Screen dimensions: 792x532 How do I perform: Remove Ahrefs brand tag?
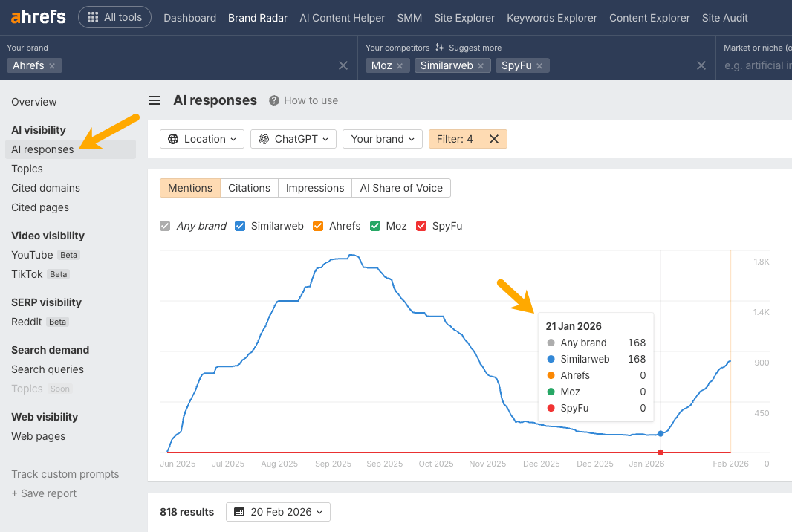(52, 66)
